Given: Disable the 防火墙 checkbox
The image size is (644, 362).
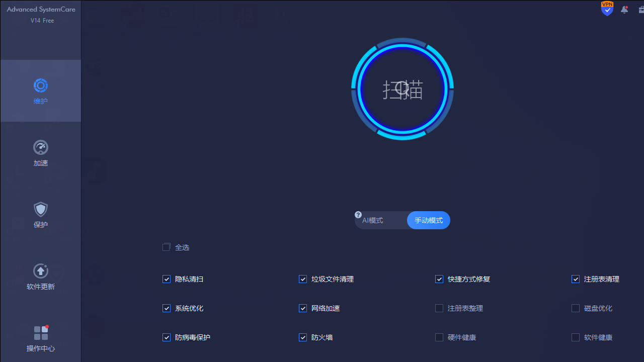Looking at the screenshot, I should 303,337.
